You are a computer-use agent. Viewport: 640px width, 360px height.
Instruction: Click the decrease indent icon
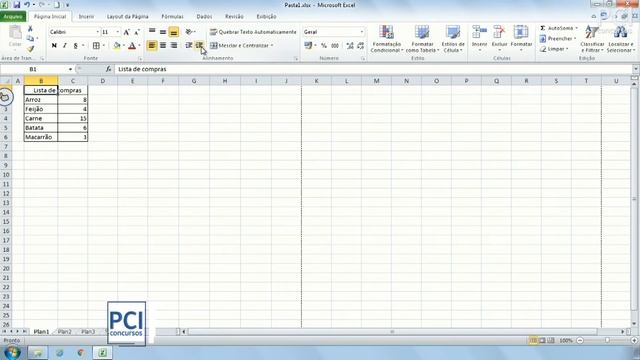pyautogui.click(x=189, y=45)
